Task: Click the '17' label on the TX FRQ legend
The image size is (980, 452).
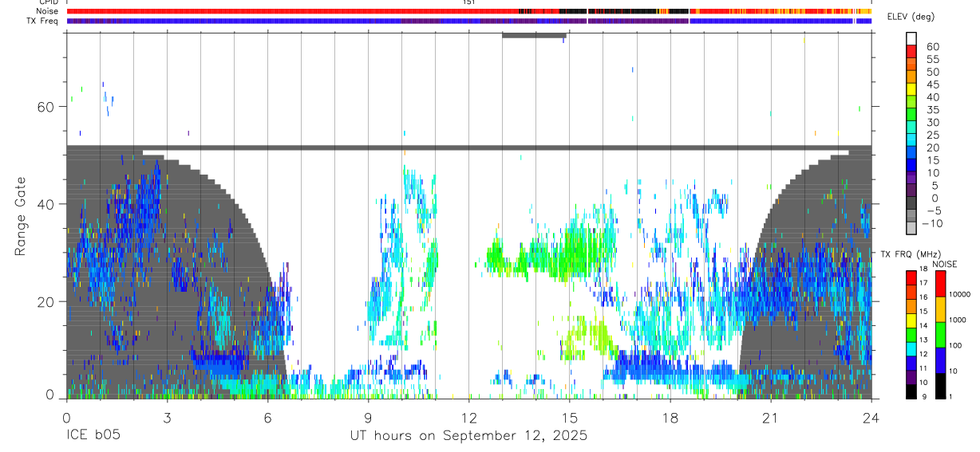Action: [x=925, y=283]
